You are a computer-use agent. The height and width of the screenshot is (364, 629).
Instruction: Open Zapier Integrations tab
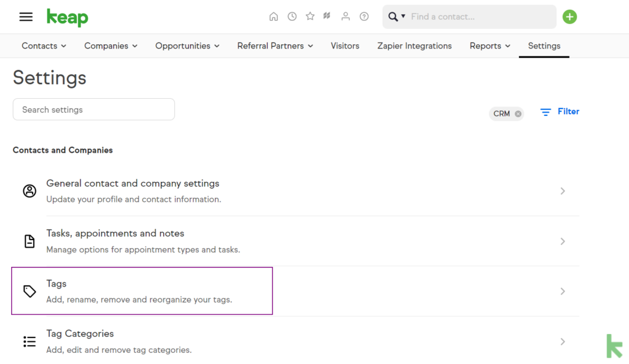(415, 45)
